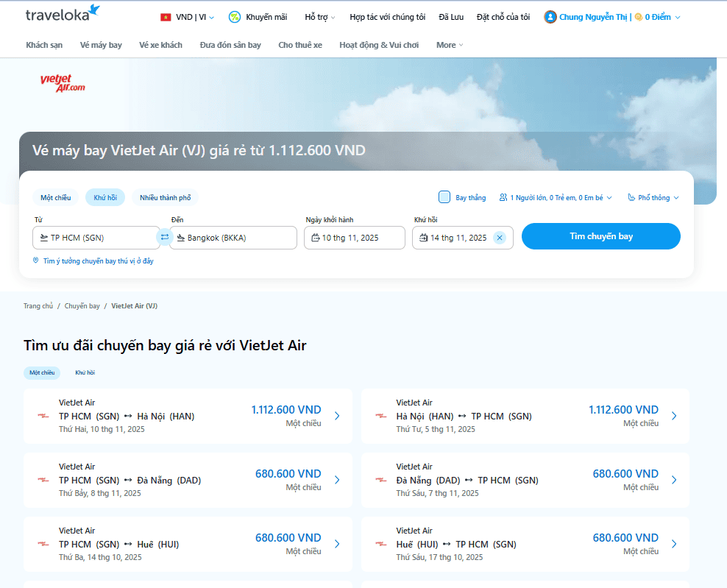Go to Trang chủ breadcrumb link
The height and width of the screenshot is (588, 727).
tap(38, 305)
